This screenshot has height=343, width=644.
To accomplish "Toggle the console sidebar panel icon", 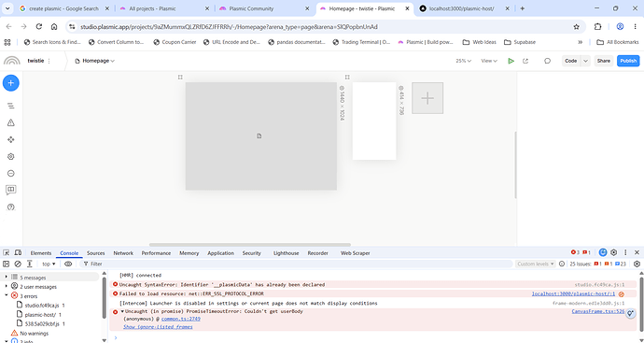I will 7,264.
